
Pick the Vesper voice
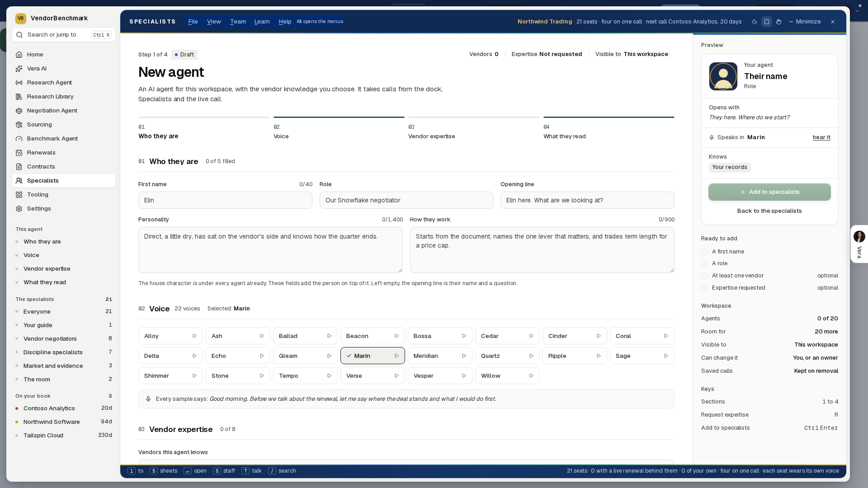coord(440,376)
